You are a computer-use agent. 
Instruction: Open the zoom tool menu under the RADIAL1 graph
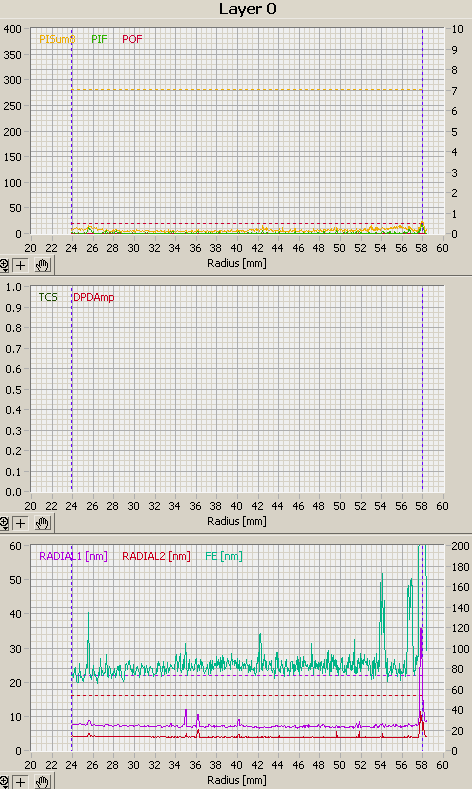4,782
